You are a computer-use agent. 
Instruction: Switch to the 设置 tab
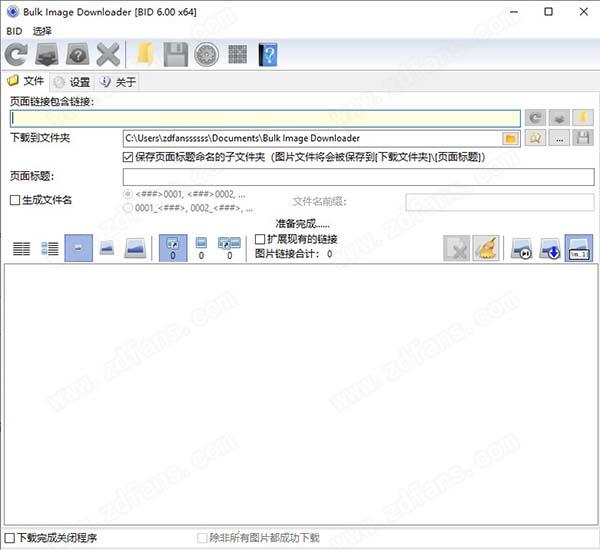72,82
